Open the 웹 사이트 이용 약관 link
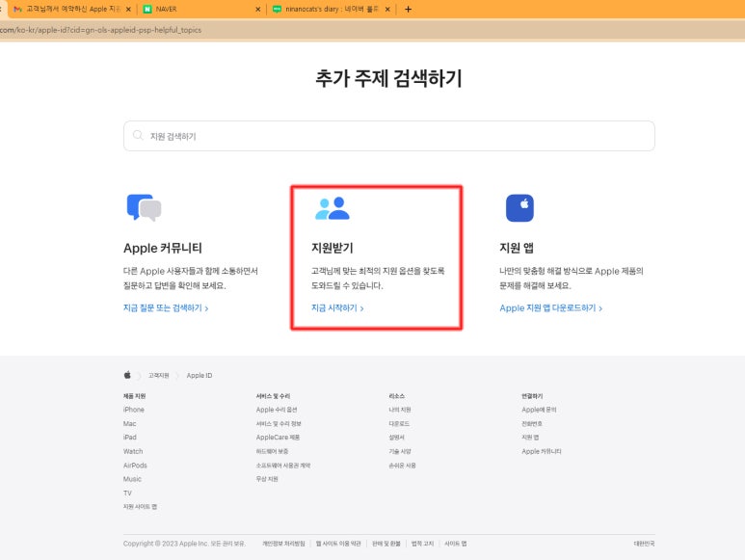 click(x=338, y=544)
